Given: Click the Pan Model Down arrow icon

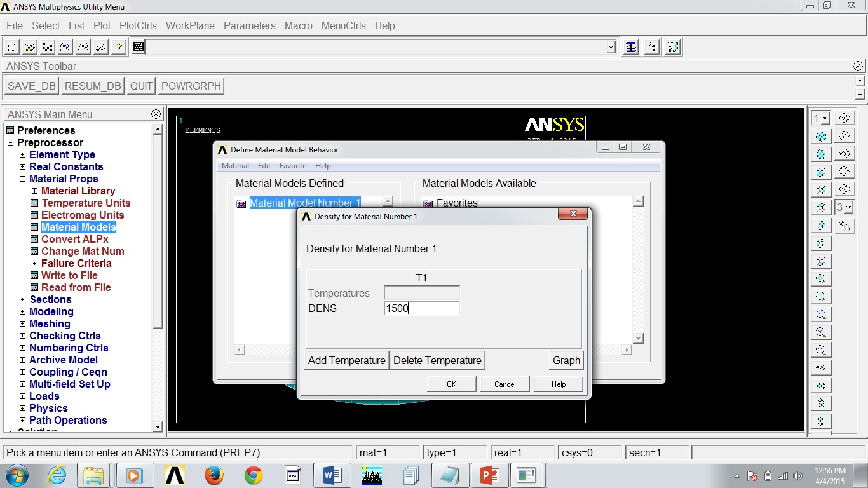Looking at the screenshot, I should coord(821,421).
